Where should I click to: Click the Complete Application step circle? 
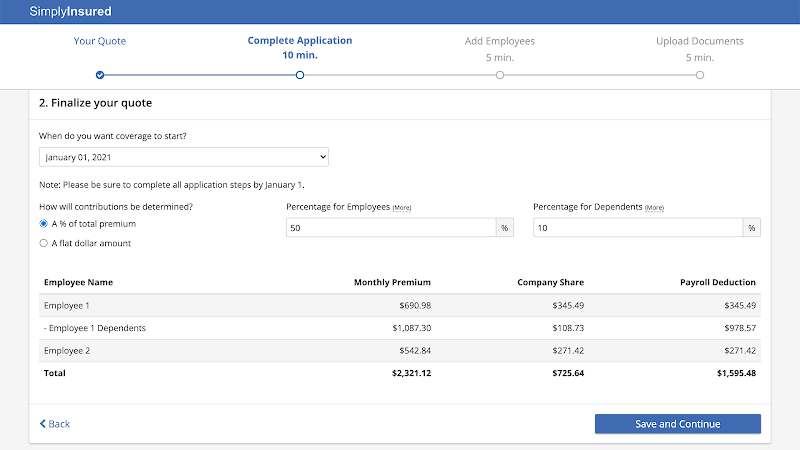(300, 75)
